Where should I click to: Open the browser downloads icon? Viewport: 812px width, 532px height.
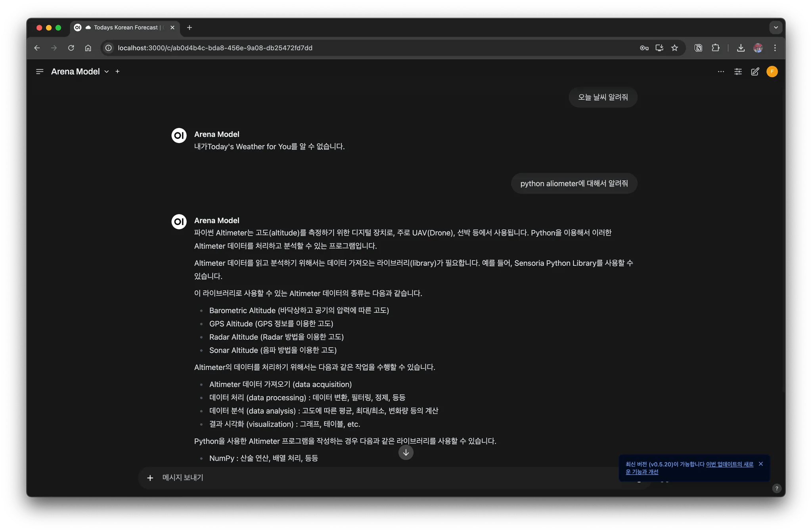pos(740,48)
